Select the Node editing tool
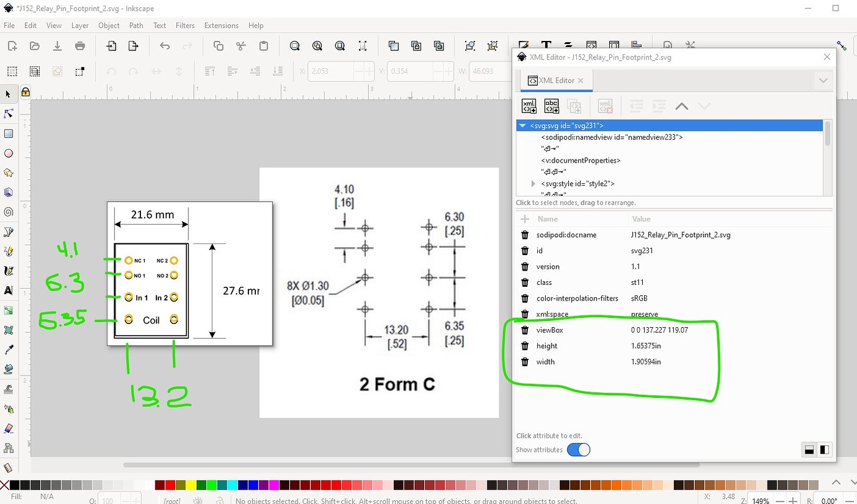The width and height of the screenshot is (857, 504). (x=9, y=114)
